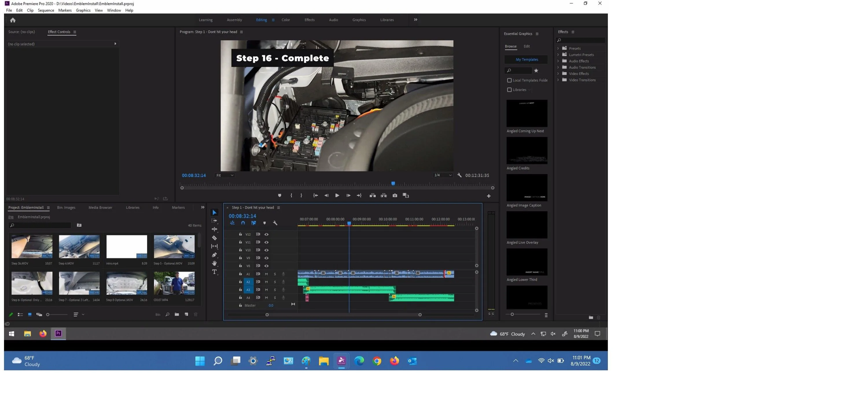Screen dimensions: 868x403
Task: Toggle Snap in timeline
Action: pyautogui.click(x=243, y=223)
